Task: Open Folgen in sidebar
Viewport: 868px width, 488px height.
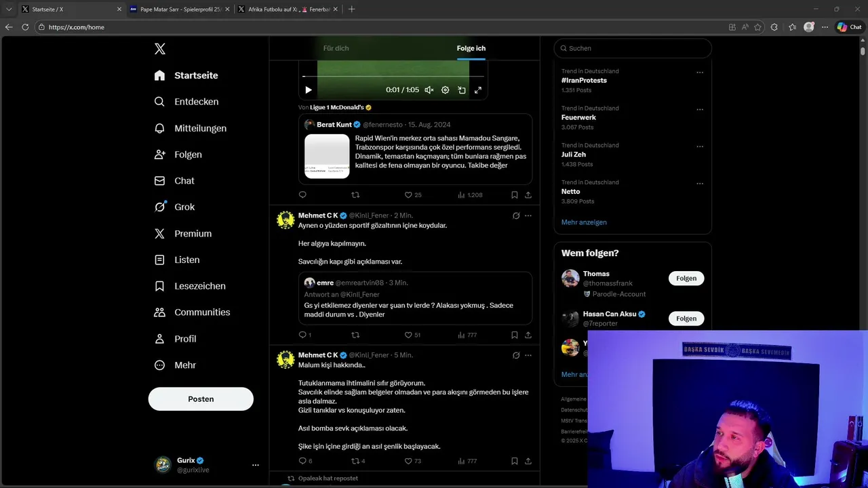Action: coord(178,155)
